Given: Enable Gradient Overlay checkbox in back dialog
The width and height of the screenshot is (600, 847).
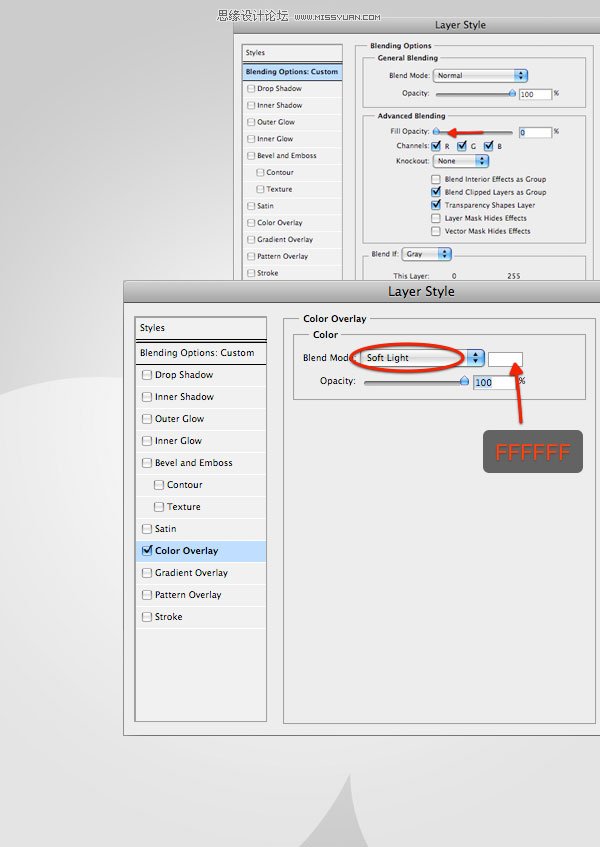Looking at the screenshot, I should point(251,239).
